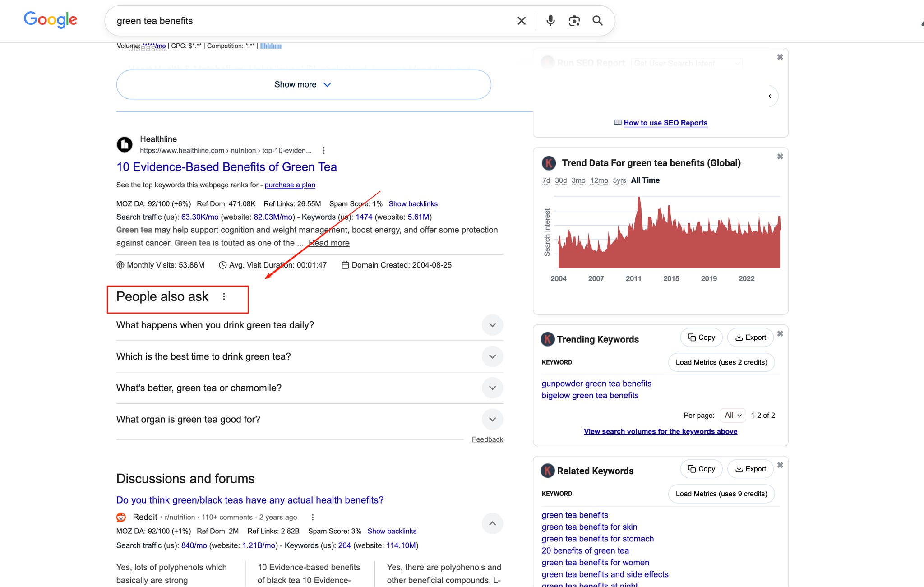The width and height of the screenshot is (924, 587).
Task: Open '10 Evidence-Based Benefits of Green Tea' link
Action: (226, 167)
